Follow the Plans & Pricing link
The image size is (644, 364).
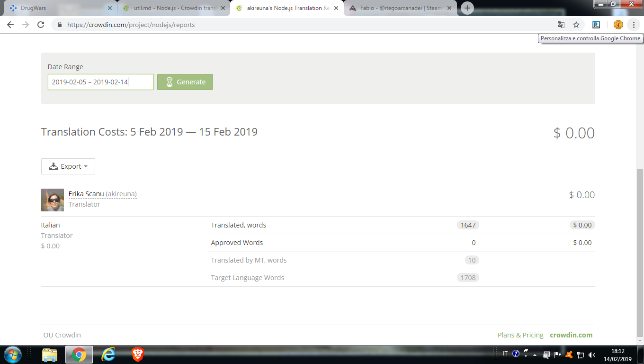[x=520, y=335]
